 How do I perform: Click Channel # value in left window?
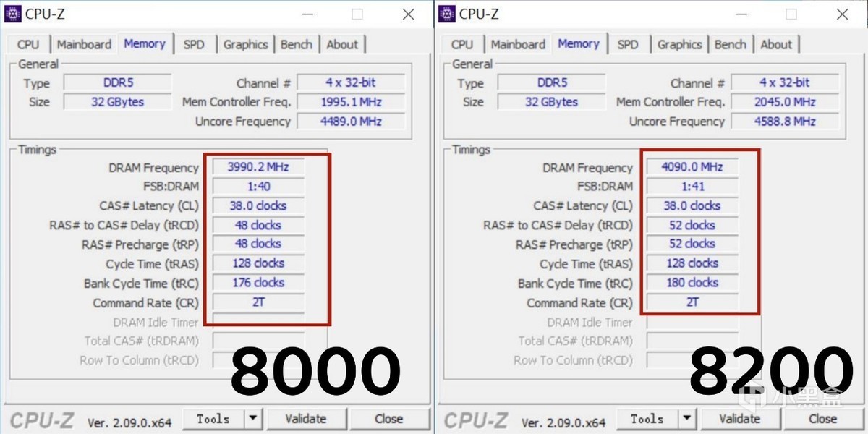[x=351, y=82]
